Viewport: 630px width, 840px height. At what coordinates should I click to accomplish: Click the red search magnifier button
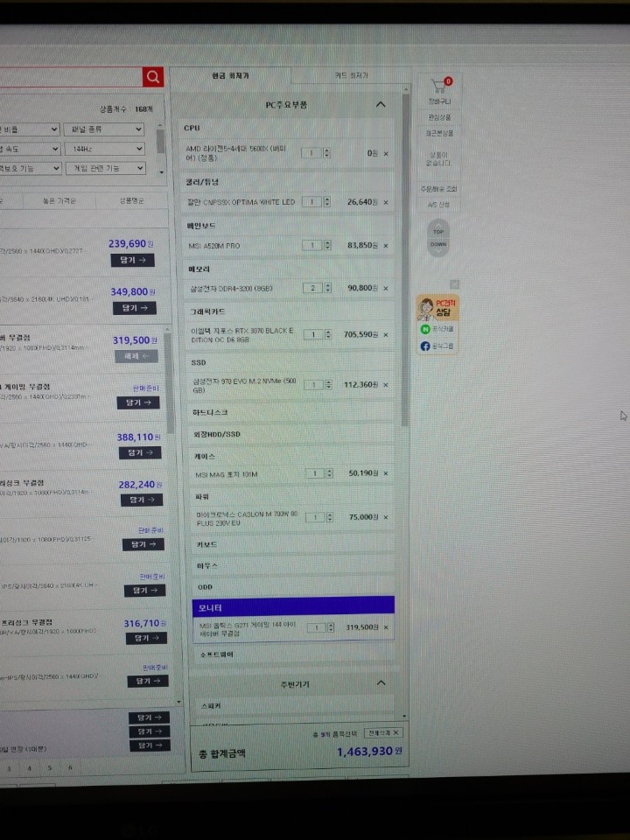(x=152, y=77)
